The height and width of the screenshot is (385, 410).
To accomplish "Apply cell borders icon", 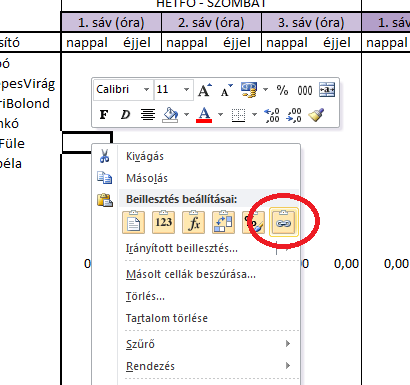I will [238, 115].
